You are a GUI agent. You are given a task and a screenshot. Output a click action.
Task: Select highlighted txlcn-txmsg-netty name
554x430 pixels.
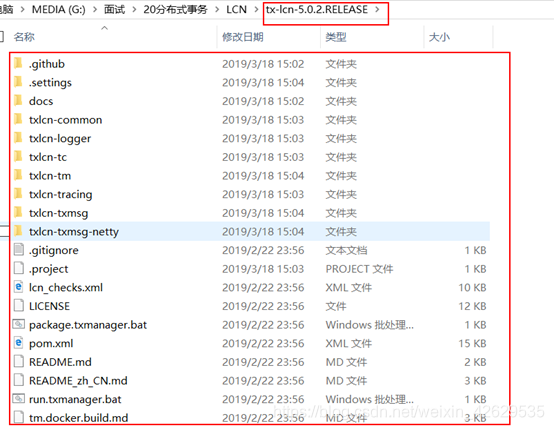pos(74,232)
